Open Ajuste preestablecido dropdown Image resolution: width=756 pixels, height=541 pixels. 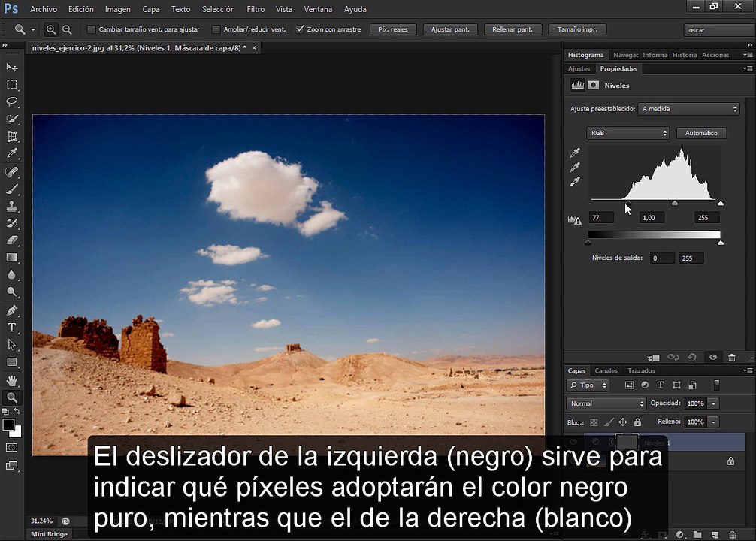coord(688,109)
